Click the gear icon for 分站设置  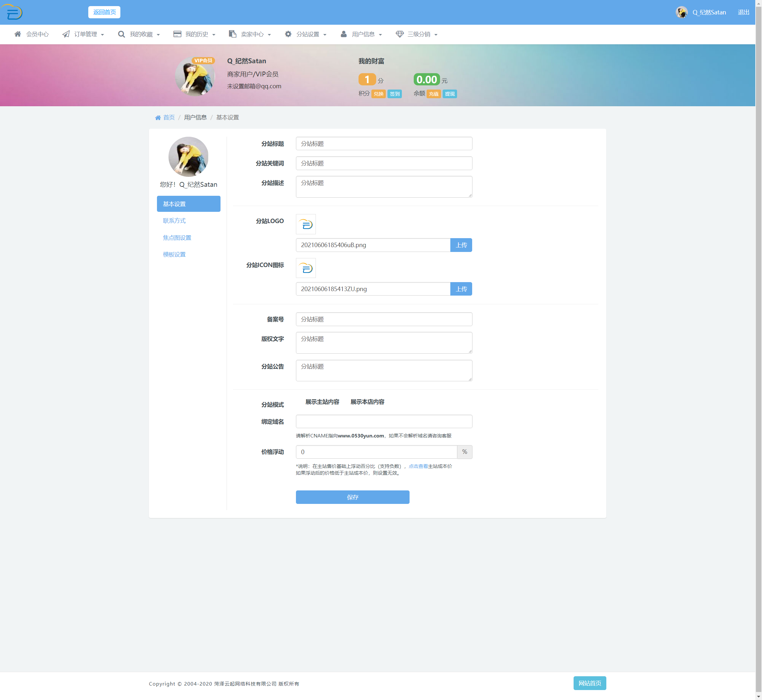tap(288, 34)
